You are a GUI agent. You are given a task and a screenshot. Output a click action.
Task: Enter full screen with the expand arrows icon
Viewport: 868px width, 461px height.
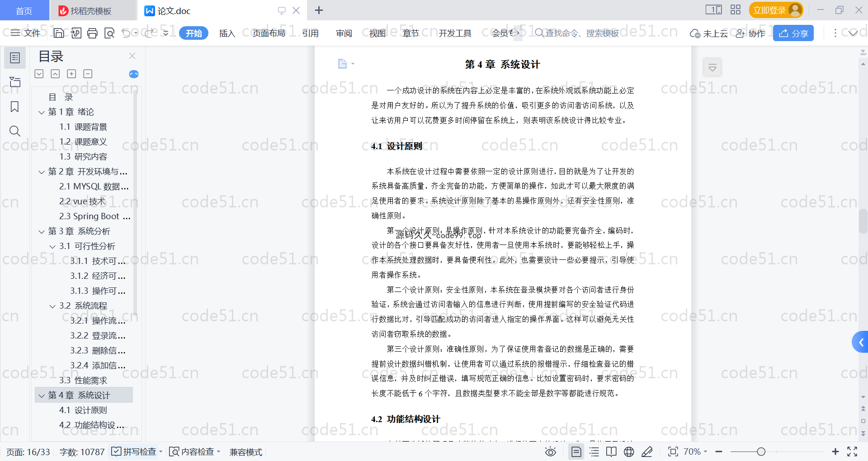(852, 452)
